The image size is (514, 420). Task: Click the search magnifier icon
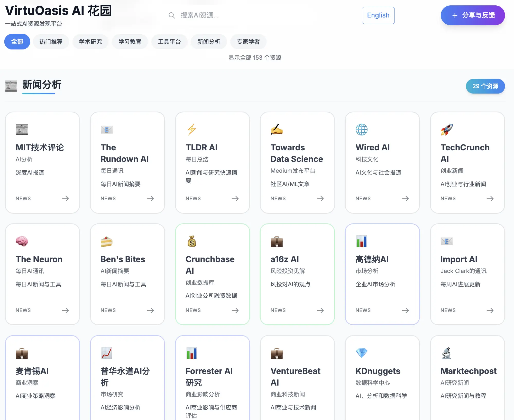pos(172,15)
